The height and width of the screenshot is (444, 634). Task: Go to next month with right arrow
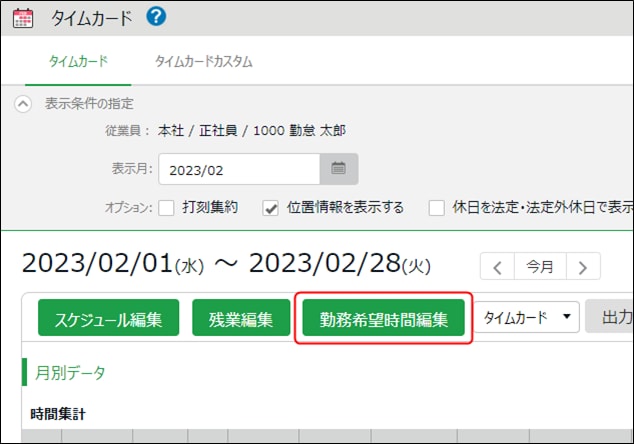(582, 267)
